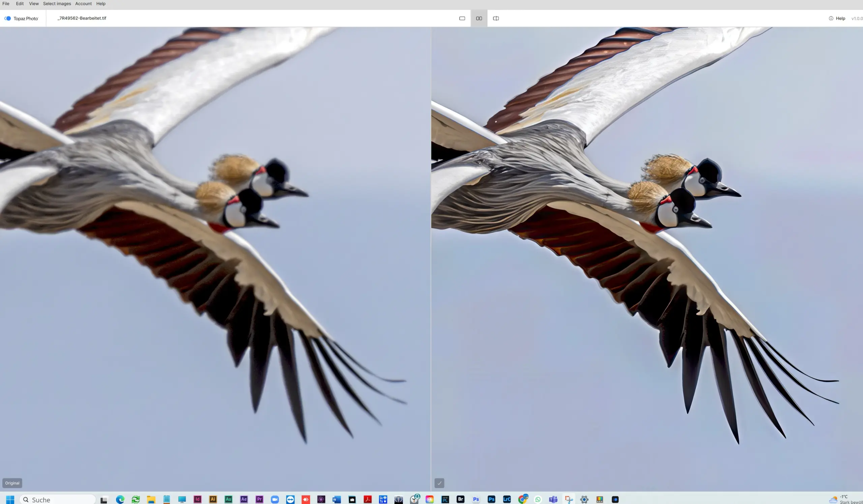Open Adobe Bridge from the taskbar
This screenshot has height=504, width=863.
click(x=460, y=499)
